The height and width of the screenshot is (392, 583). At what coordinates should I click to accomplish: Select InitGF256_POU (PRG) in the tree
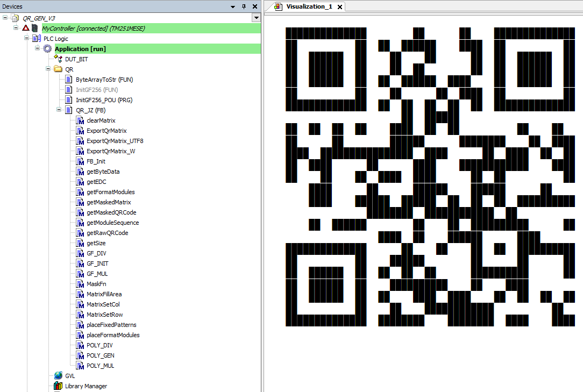click(x=104, y=100)
